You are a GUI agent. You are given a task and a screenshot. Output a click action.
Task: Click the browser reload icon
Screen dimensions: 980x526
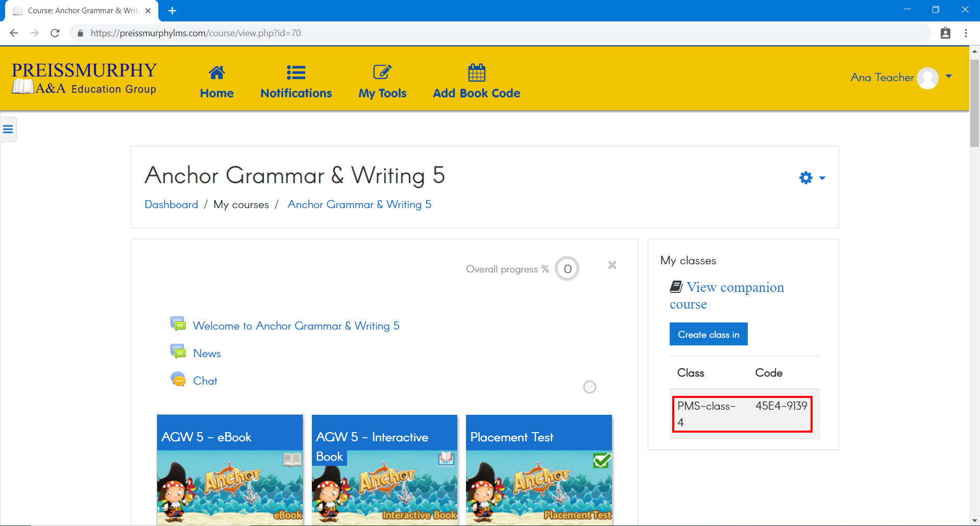coord(55,33)
